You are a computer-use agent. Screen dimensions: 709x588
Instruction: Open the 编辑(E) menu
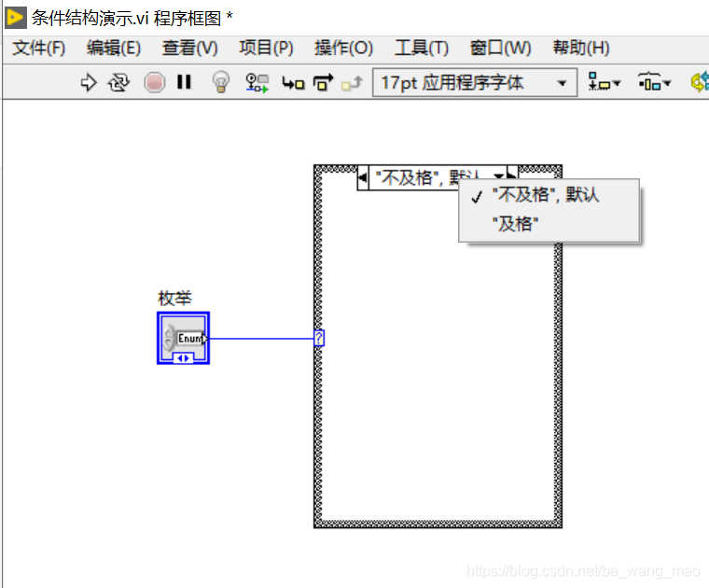click(x=114, y=48)
